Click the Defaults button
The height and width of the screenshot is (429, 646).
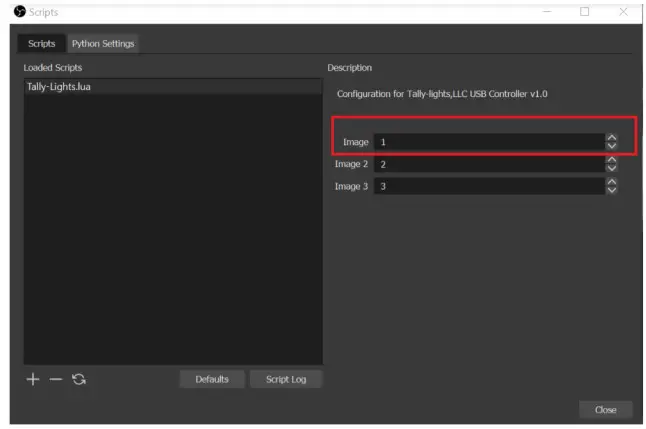[212, 379]
